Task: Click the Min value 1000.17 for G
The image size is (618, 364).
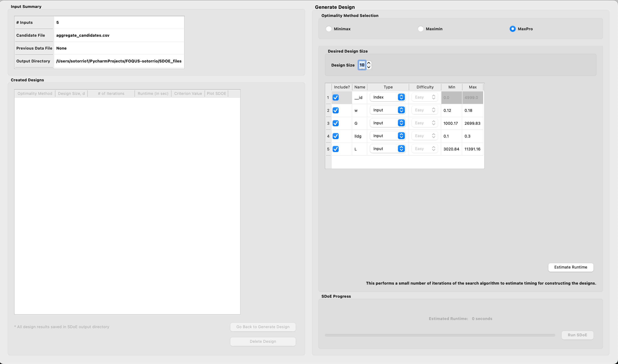Action: pyautogui.click(x=451, y=123)
